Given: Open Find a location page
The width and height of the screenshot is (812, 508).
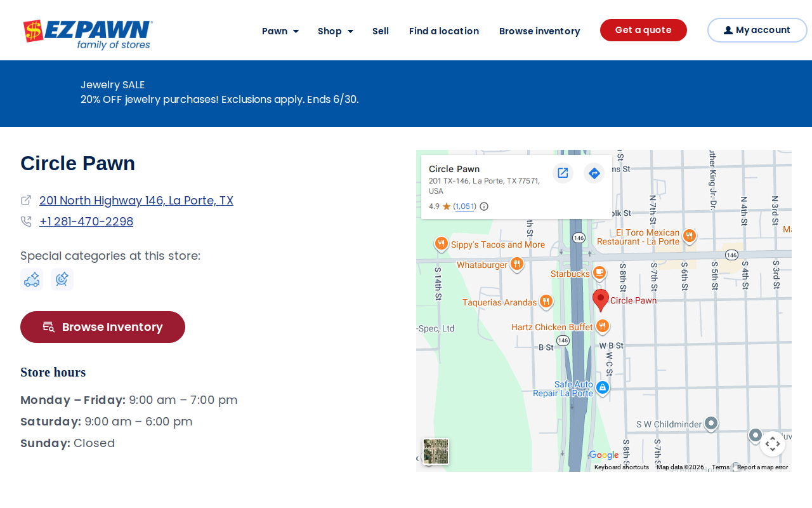Looking at the screenshot, I should (x=444, y=30).
